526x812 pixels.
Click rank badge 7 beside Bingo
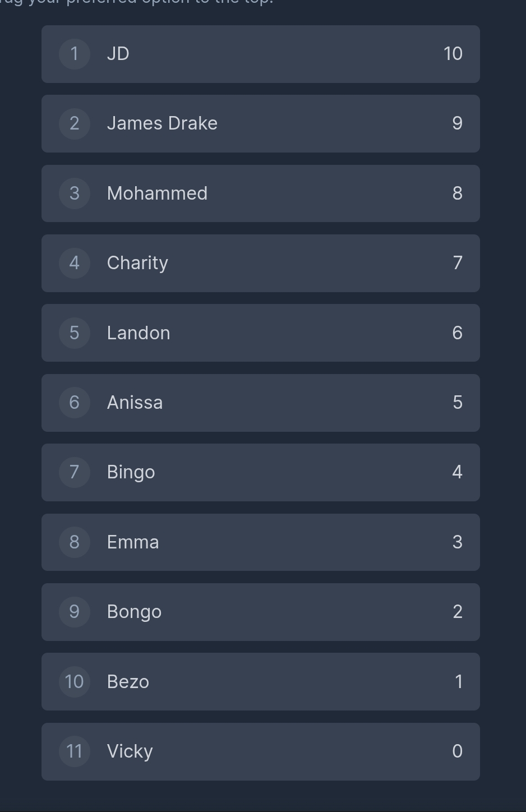[x=75, y=472]
